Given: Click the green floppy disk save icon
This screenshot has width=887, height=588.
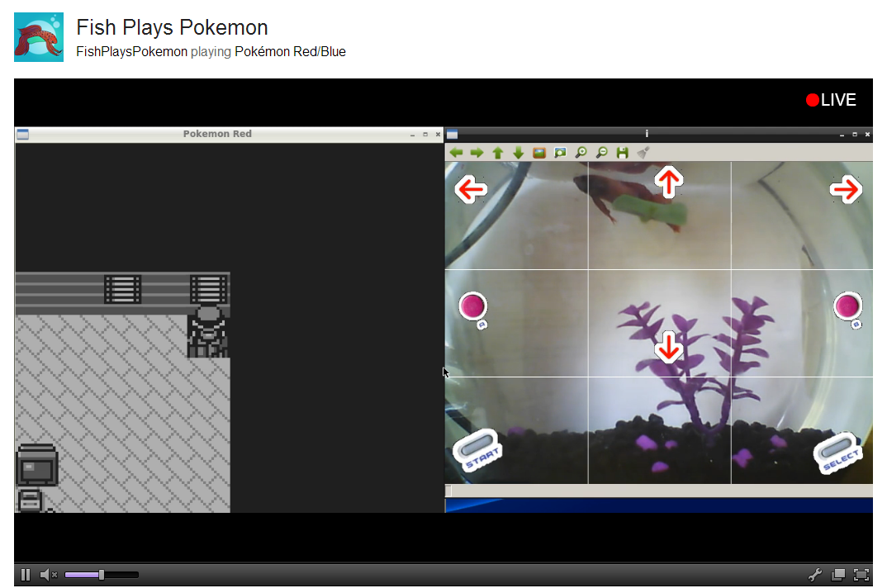Looking at the screenshot, I should tap(622, 153).
